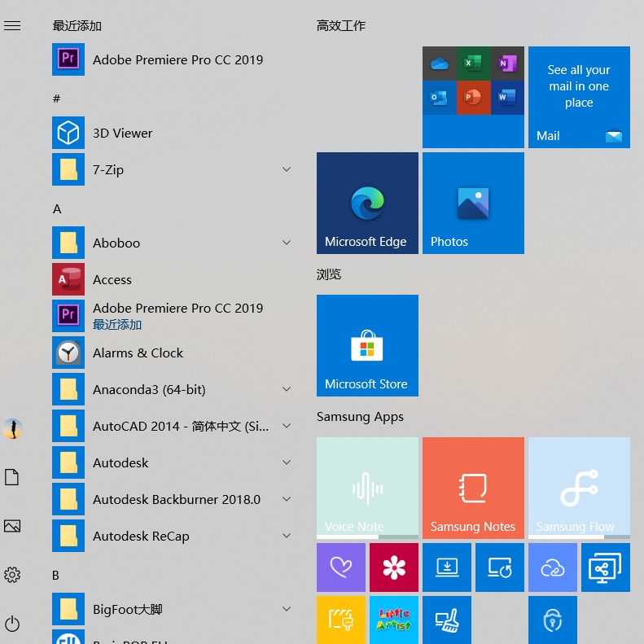644x644 pixels.
Task: Open OneNote icon in the Office tile
Action: click(507, 64)
